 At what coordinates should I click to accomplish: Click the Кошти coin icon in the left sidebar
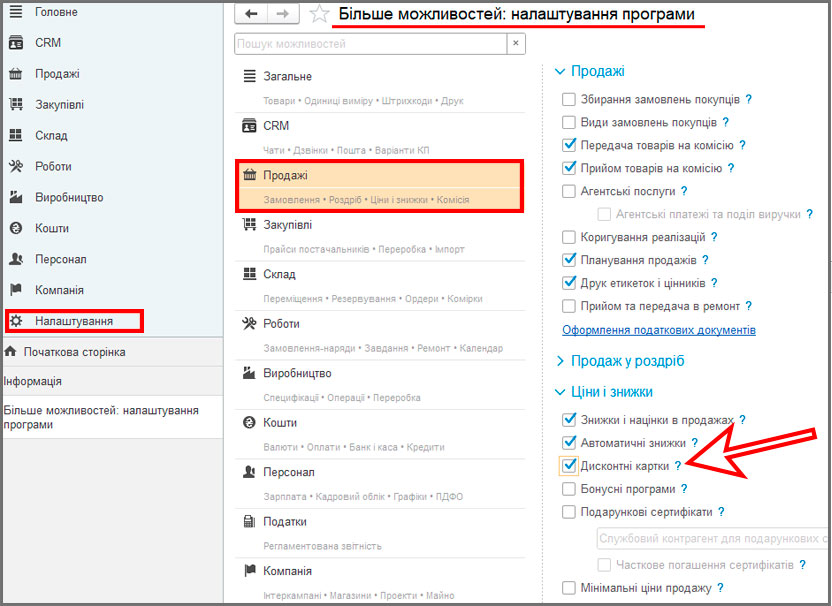[x=16, y=228]
